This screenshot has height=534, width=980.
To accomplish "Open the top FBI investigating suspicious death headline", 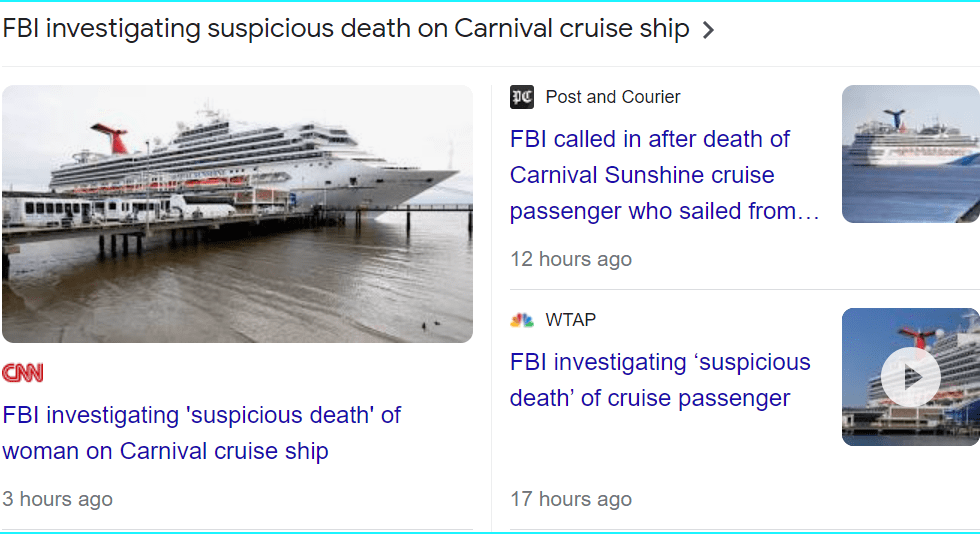I will [x=345, y=29].
